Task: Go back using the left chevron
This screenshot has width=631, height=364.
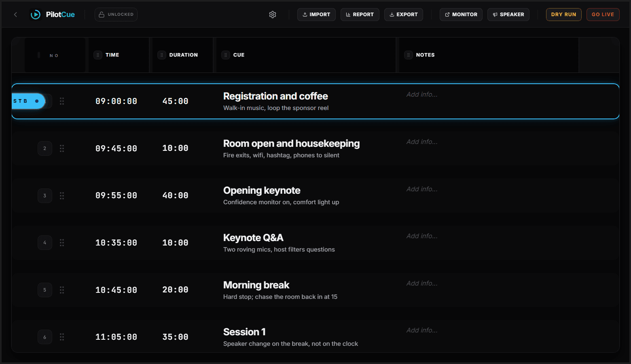Action: tap(15, 15)
